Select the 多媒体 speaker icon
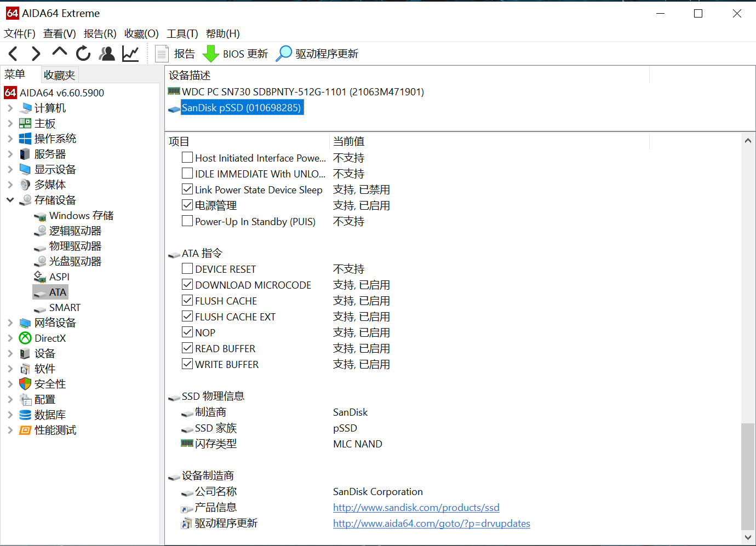 (25, 185)
